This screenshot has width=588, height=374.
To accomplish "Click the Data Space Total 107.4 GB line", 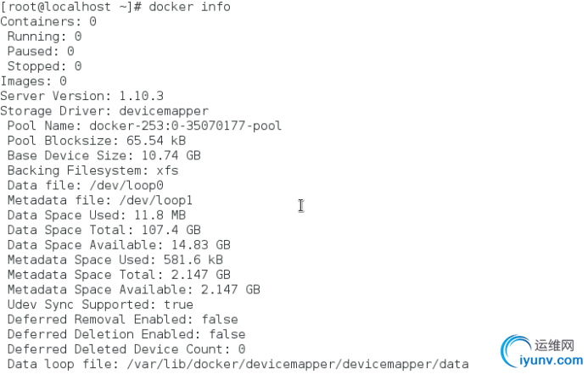I will tap(104, 230).
